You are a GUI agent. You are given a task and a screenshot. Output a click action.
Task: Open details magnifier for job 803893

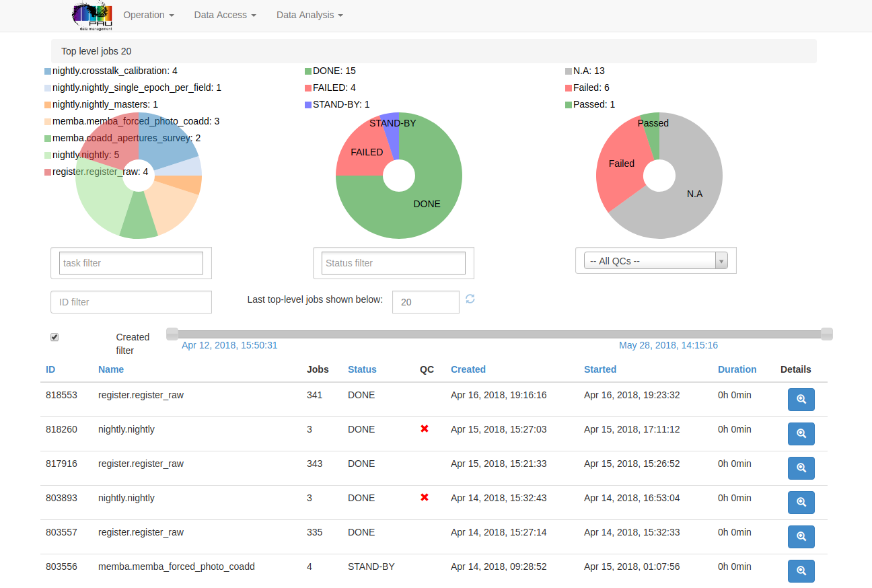tap(801, 502)
